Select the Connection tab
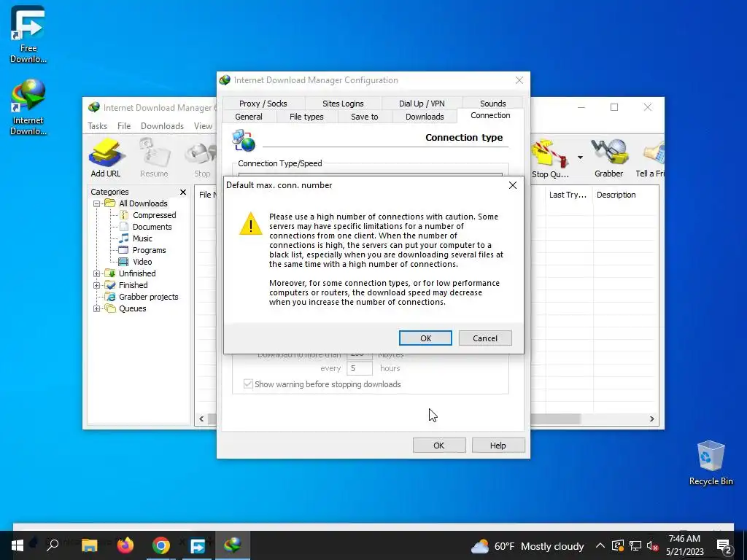 (x=490, y=115)
